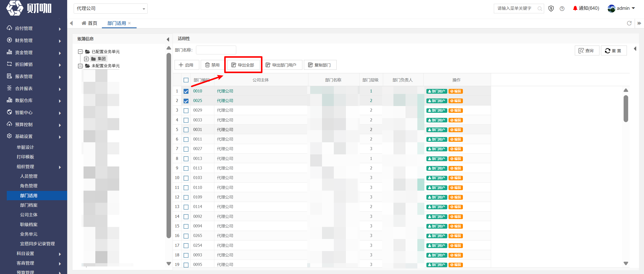Open 部门档案 in the sidebar menu
Image resolution: width=644 pixels, height=274 pixels.
coord(29,205)
